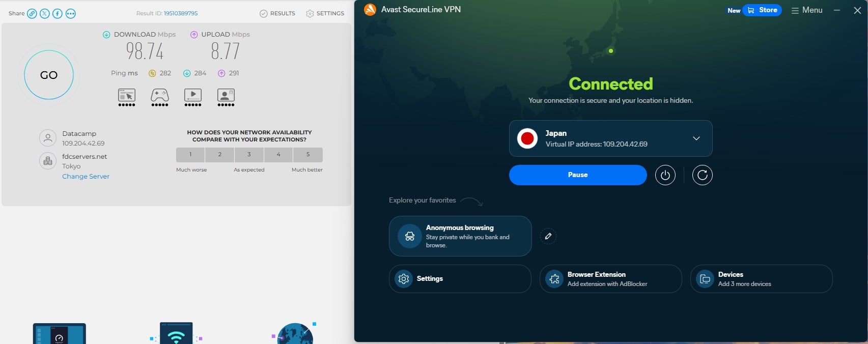
Task: Pause the VPN connection
Action: point(578,175)
